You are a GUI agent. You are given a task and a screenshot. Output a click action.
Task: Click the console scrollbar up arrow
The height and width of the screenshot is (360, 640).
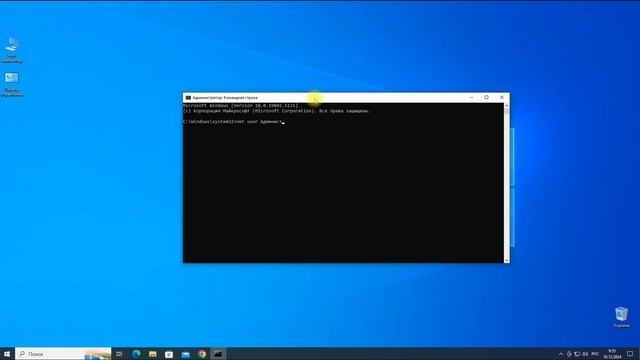(x=507, y=105)
